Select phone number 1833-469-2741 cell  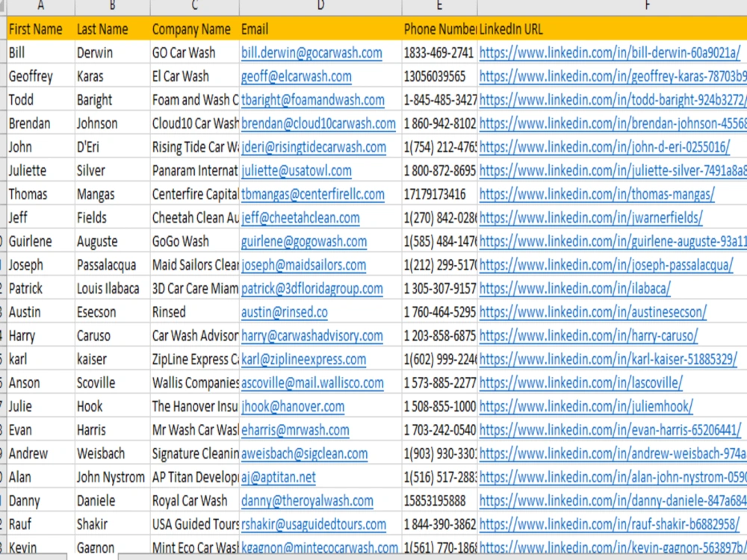(439, 53)
